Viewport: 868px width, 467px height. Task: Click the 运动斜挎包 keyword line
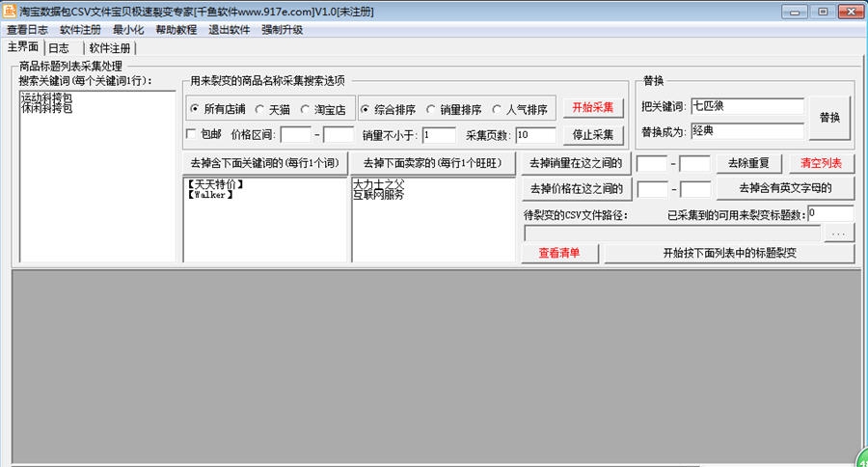pyautogui.click(x=46, y=97)
